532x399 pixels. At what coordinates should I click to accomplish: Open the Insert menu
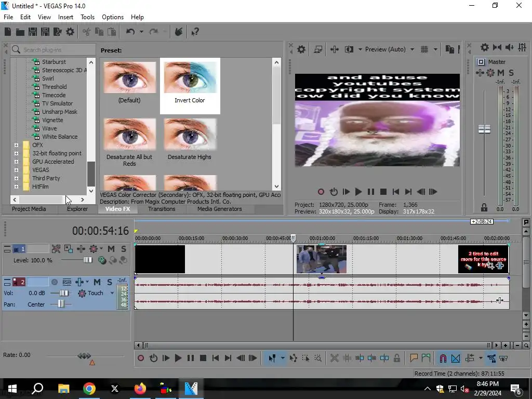[65, 17]
